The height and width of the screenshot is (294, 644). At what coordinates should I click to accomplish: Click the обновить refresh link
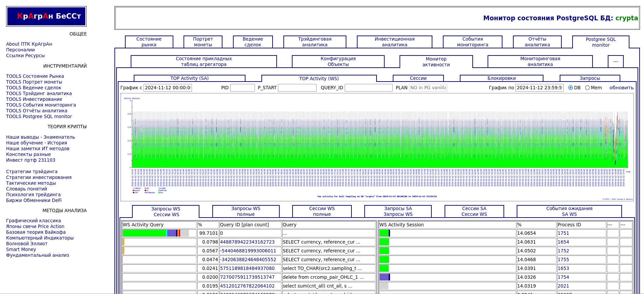[621, 88]
